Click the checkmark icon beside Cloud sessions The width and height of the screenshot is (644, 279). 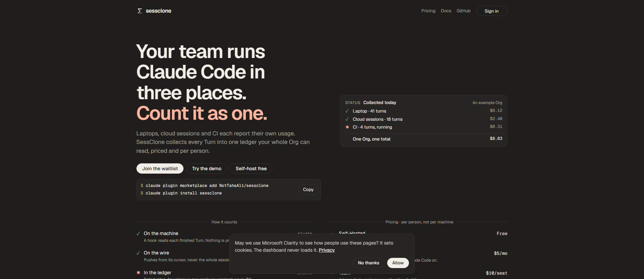[x=347, y=119]
